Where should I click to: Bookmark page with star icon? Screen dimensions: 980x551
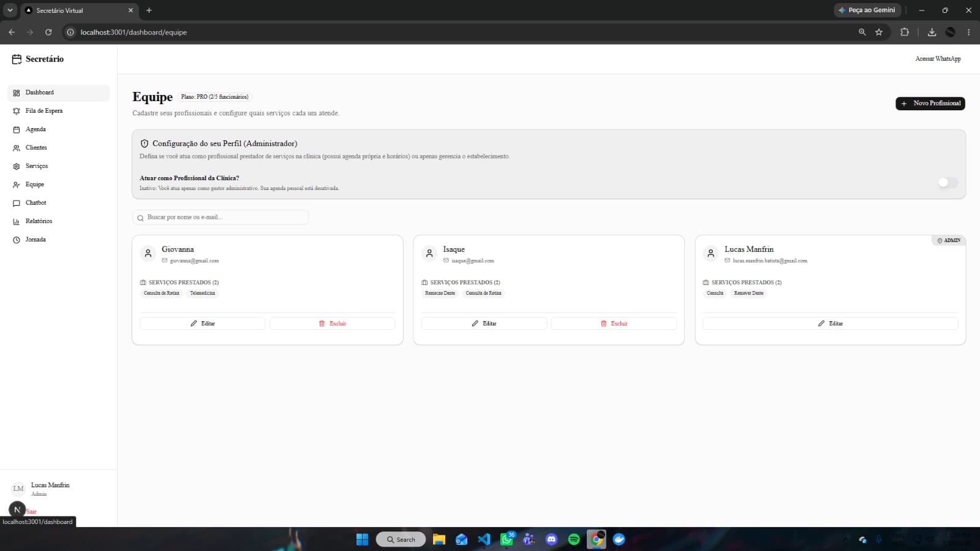coord(879,32)
